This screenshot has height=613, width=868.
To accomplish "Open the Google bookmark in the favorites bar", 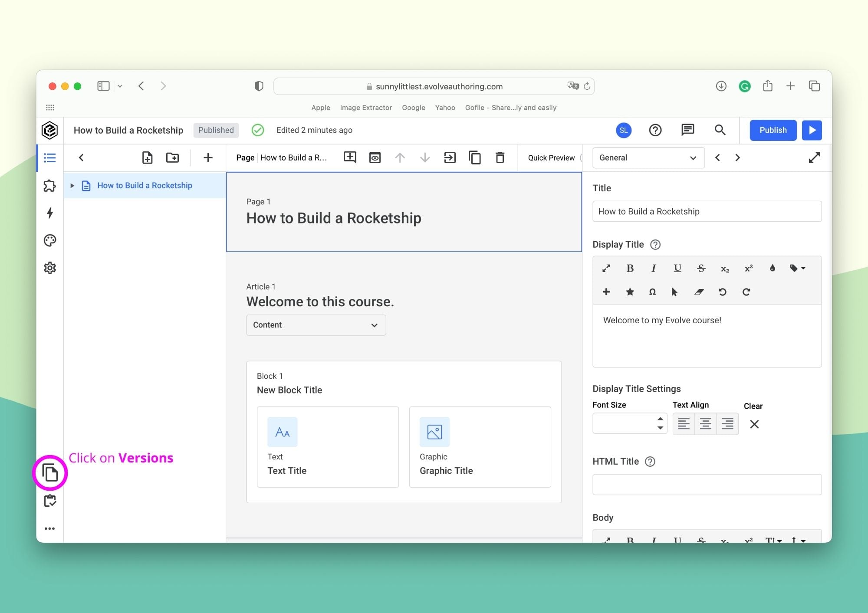I will pos(413,108).
